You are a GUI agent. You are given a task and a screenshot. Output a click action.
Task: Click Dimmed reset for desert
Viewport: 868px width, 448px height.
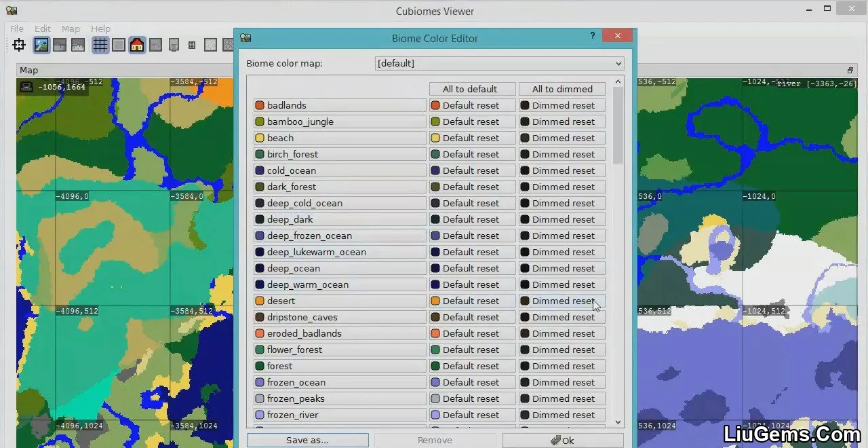(x=562, y=301)
